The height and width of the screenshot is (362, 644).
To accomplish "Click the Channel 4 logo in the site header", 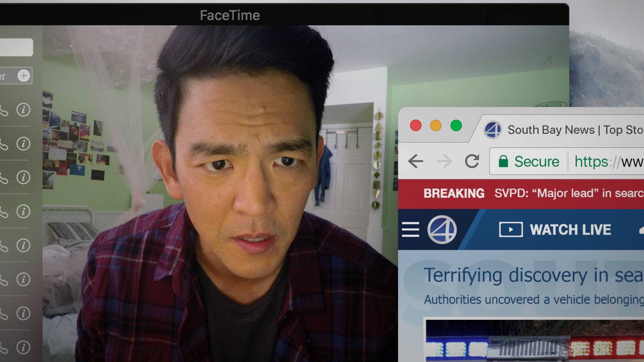I will 442,230.
